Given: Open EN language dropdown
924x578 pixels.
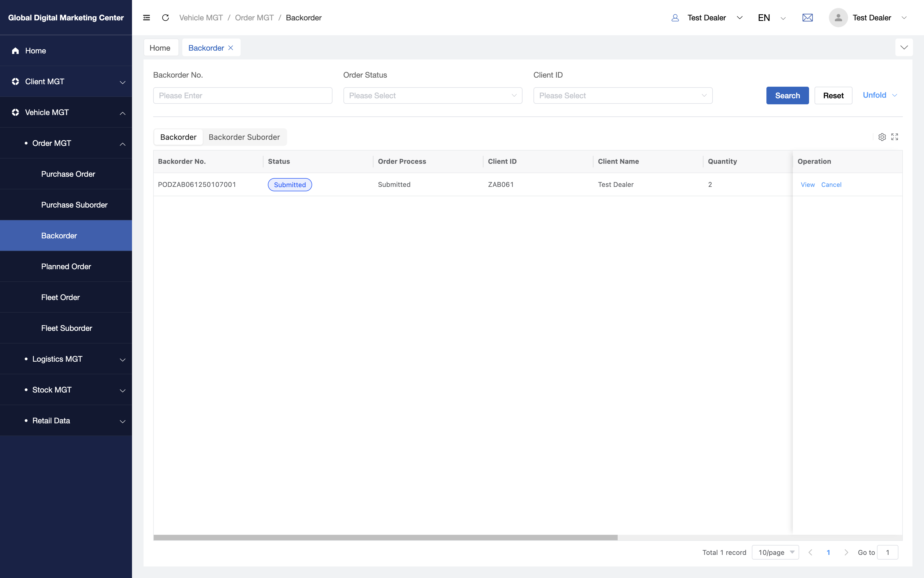Looking at the screenshot, I should click(772, 18).
